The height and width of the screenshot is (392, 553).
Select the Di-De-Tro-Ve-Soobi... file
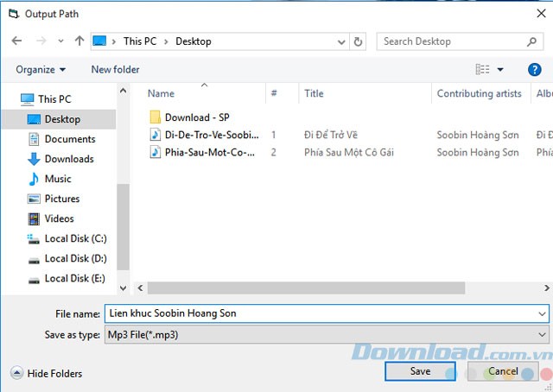[212, 135]
